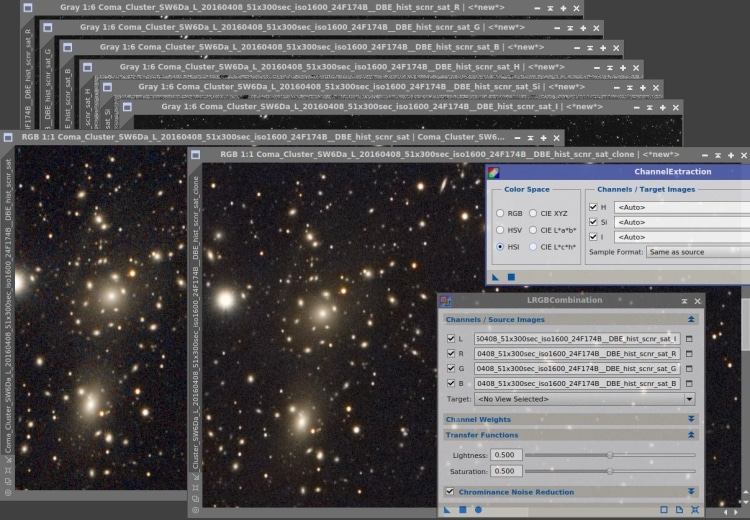This screenshot has height=520, width=750.
Task: Open the window menu icon of the sat_G window
Action: click(47, 28)
